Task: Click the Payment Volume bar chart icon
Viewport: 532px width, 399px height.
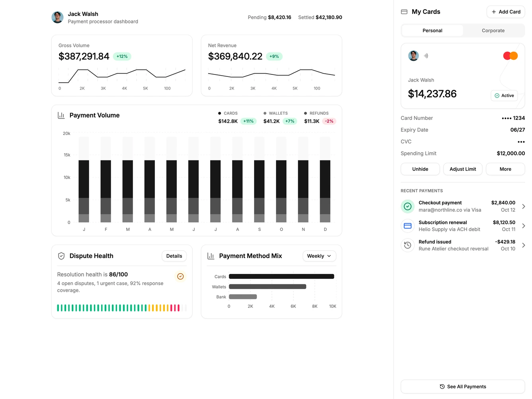Action: pyautogui.click(x=61, y=115)
